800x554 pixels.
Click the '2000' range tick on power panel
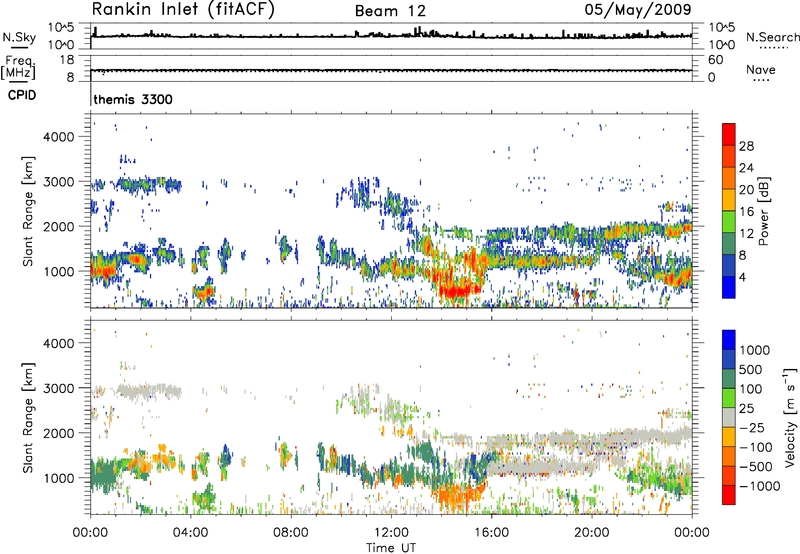pyautogui.click(x=59, y=226)
